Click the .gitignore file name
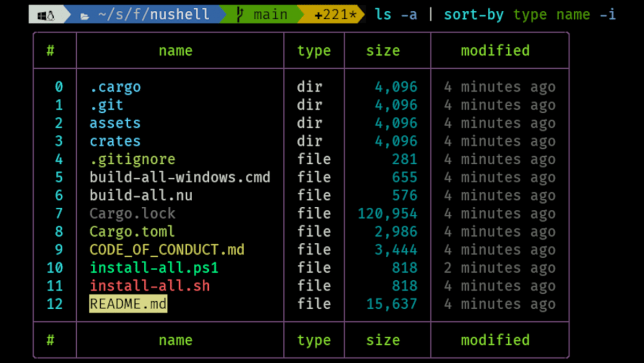Screen dimensions: 644x363 132,159
